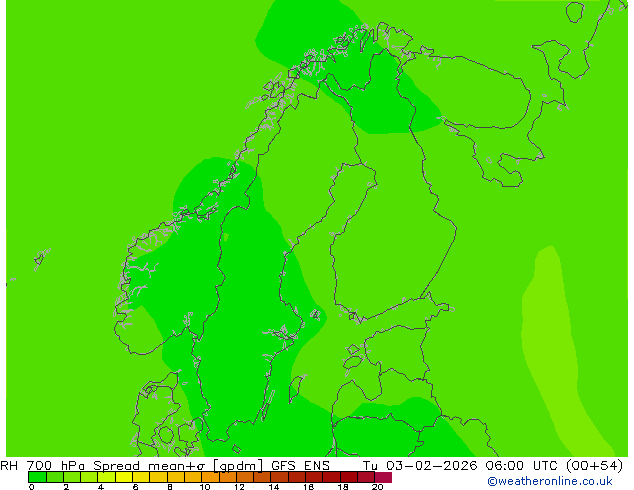Pick the legend swatch starting at value 12

(245, 477)
